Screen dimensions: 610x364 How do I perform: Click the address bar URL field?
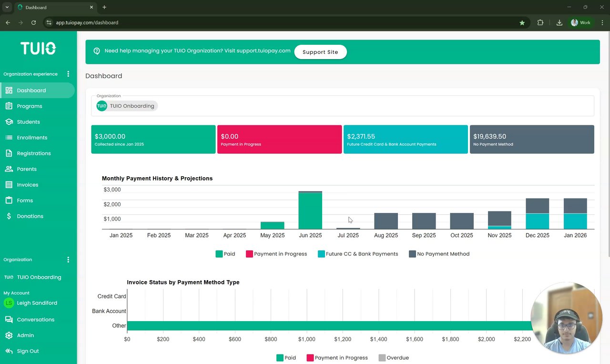(286, 22)
